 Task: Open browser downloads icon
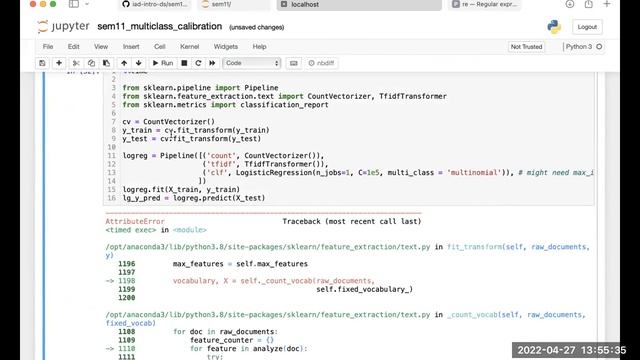[x=570, y=4]
